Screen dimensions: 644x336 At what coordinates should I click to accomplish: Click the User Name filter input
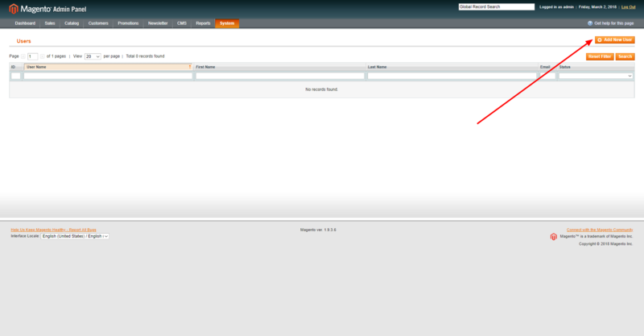tap(108, 76)
